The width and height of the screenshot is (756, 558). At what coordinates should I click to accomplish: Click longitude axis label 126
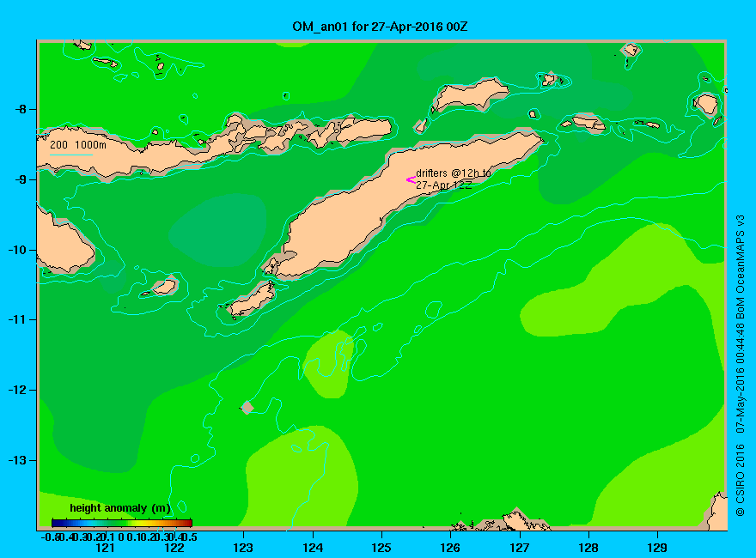(450, 548)
